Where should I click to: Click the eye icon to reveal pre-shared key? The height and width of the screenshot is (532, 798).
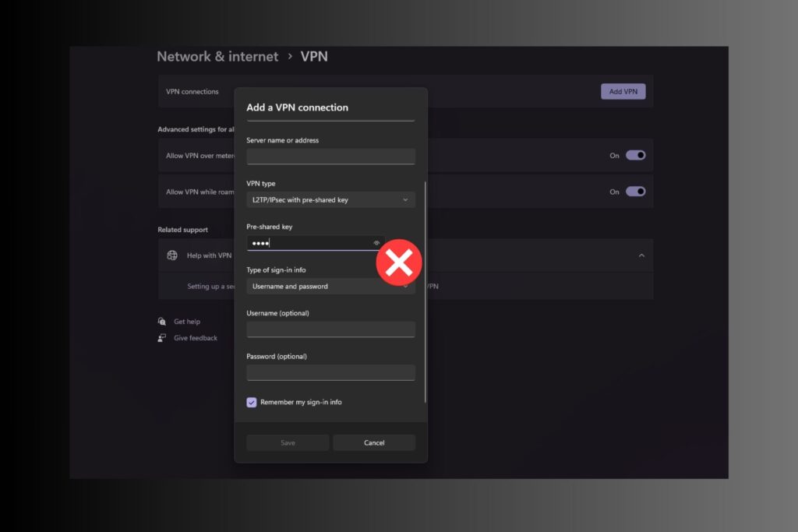(376, 242)
